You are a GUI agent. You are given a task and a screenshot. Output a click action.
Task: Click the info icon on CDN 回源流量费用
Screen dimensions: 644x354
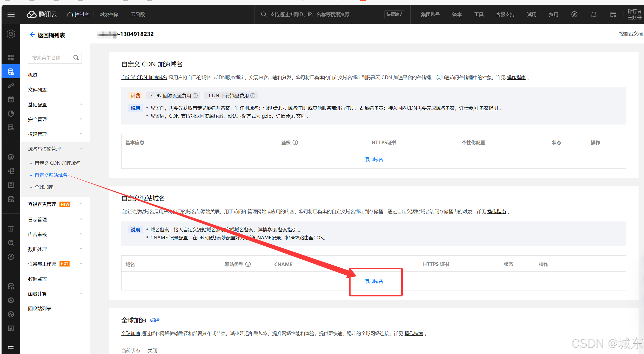195,96
